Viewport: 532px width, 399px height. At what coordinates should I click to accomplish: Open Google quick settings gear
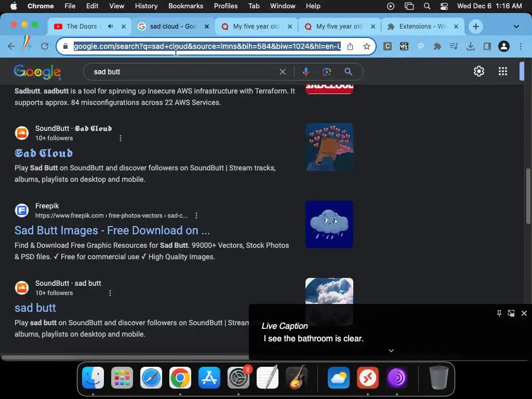click(478, 71)
